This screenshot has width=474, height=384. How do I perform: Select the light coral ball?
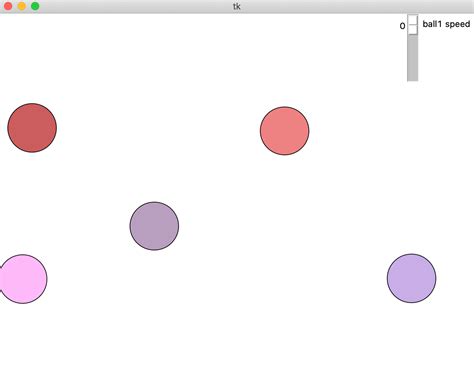[x=284, y=131]
